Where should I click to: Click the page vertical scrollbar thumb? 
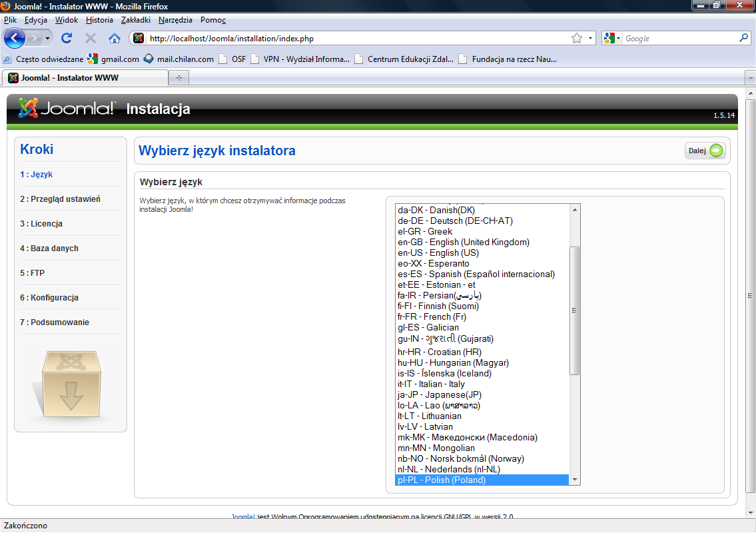coord(750,296)
